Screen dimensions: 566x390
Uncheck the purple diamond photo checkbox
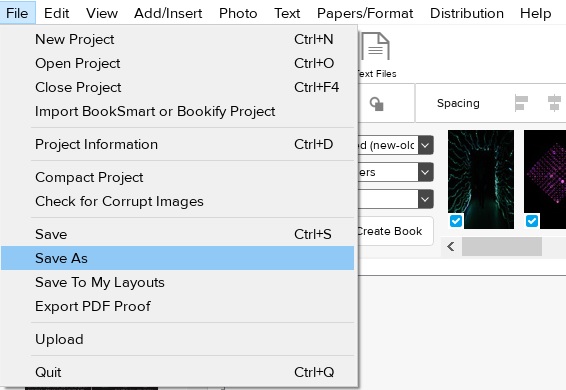(532, 221)
